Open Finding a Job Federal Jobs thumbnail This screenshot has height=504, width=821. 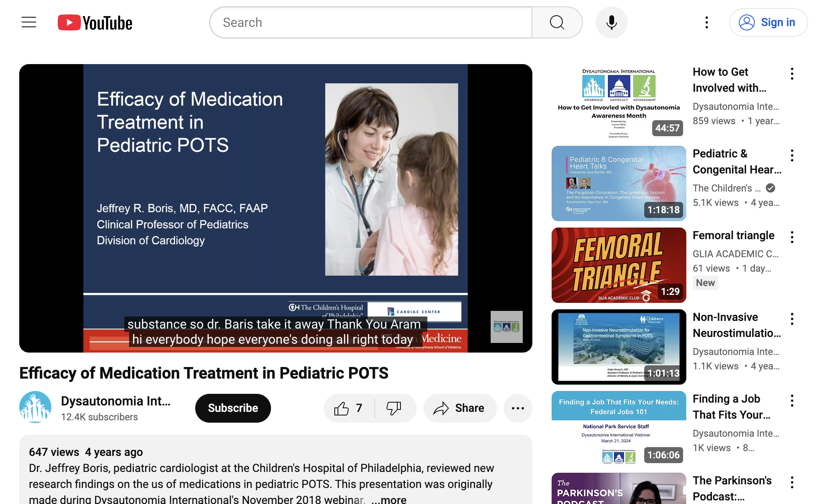coord(619,429)
